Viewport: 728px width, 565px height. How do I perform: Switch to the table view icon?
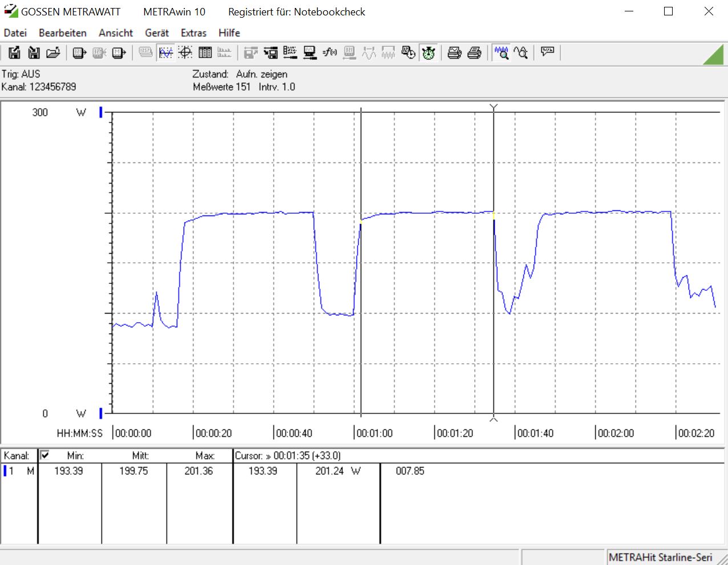(x=205, y=53)
